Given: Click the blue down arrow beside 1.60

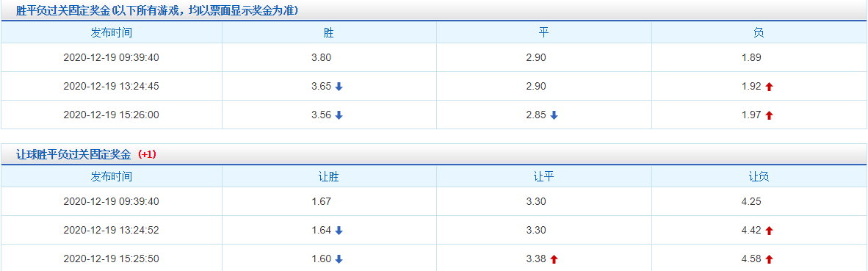Looking at the screenshot, I should [x=339, y=259].
